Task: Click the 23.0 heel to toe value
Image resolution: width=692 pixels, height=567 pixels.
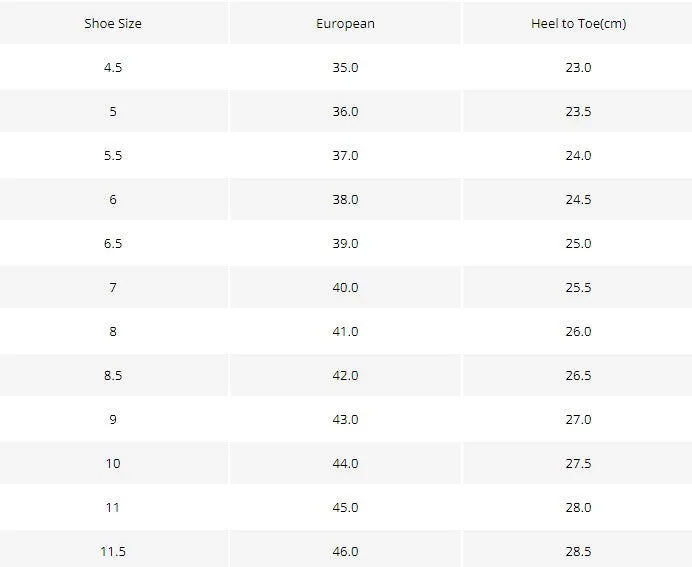Action: click(x=579, y=68)
